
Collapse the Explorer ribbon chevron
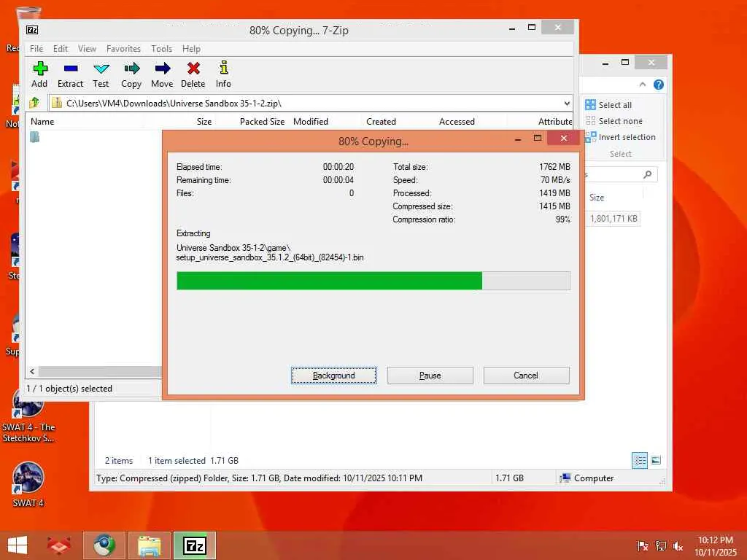point(643,85)
